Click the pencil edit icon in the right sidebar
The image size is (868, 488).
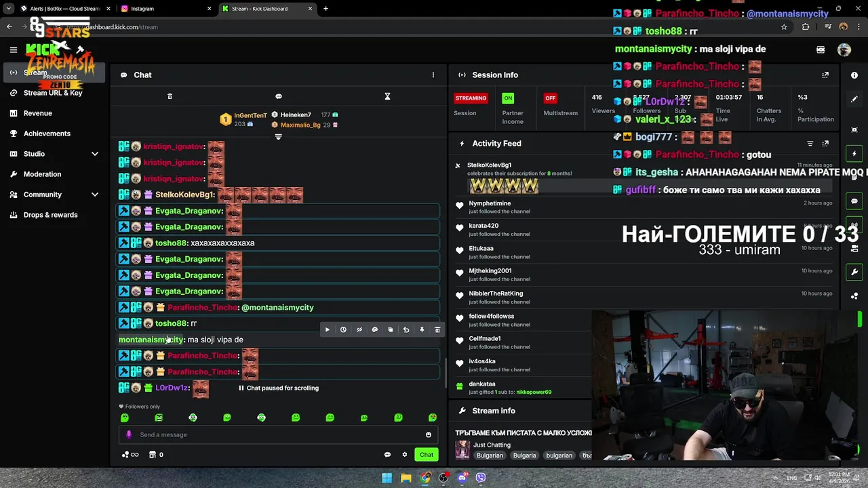pyautogui.click(x=854, y=99)
